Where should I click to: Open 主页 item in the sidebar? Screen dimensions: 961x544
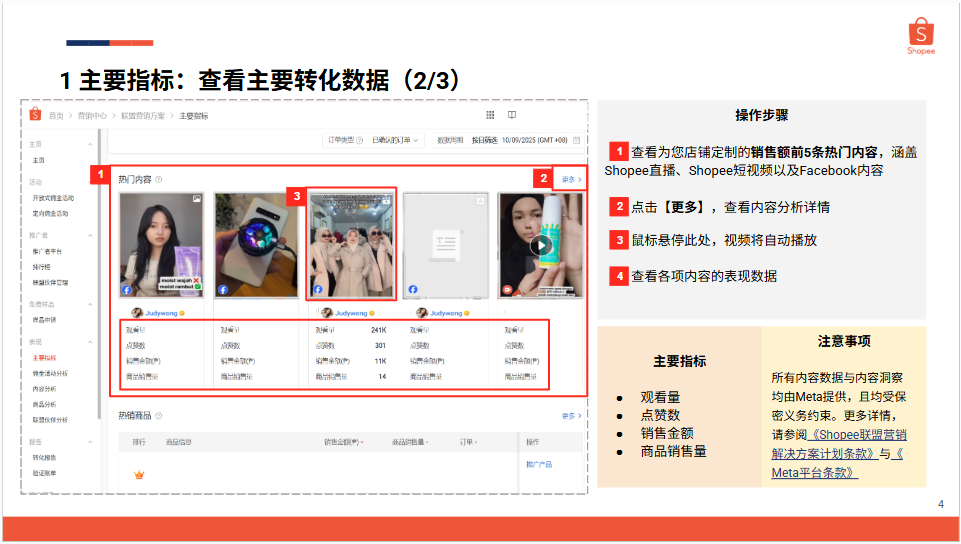pyautogui.click(x=39, y=160)
